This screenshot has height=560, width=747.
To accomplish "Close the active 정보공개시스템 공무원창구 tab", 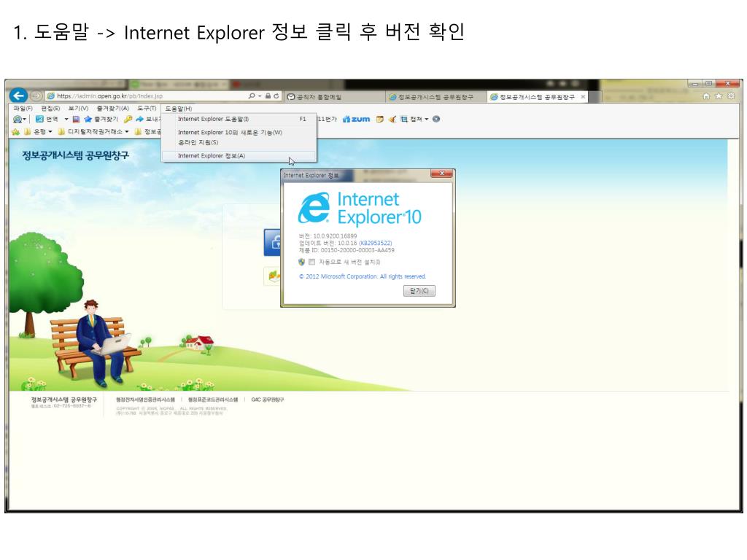I will click(583, 97).
